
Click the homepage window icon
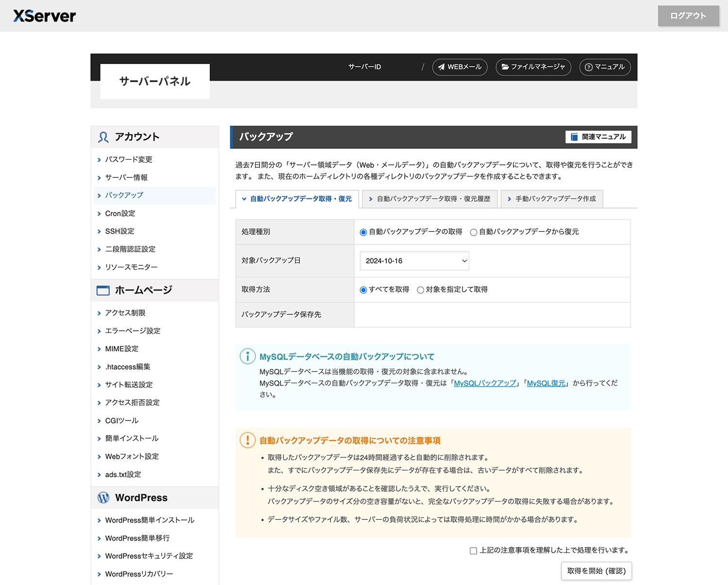tap(103, 291)
